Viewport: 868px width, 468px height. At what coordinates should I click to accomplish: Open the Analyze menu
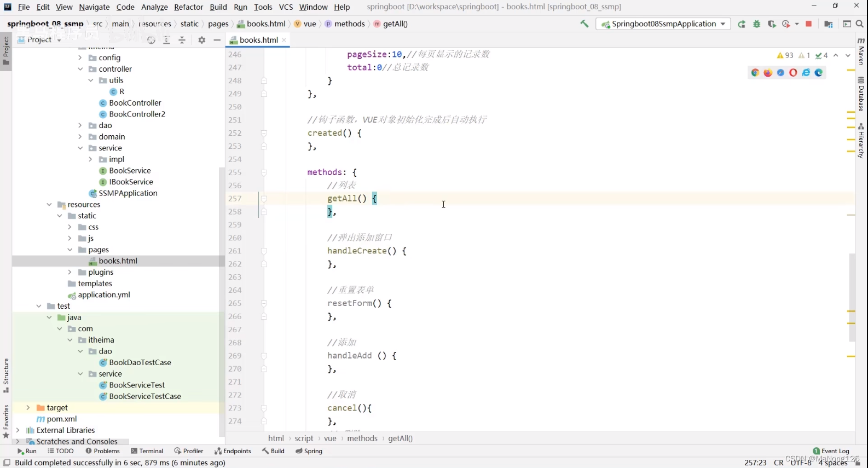click(x=154, y=7)
